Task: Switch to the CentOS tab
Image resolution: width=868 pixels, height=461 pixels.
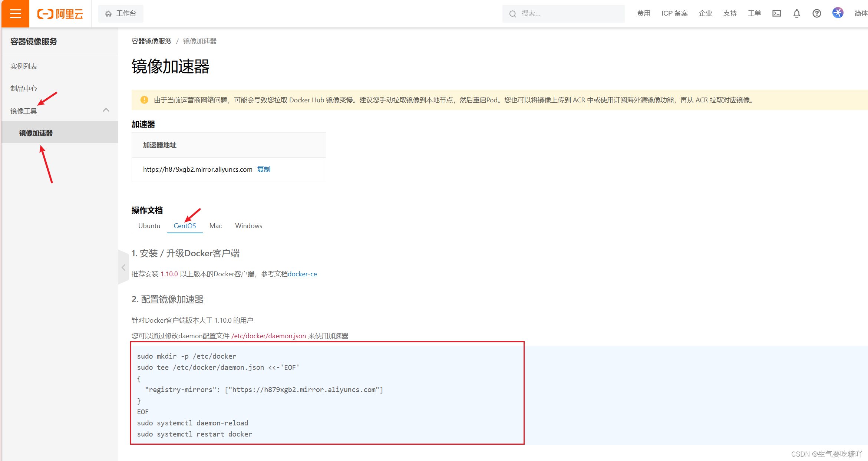Action: (x=185, y=226)
